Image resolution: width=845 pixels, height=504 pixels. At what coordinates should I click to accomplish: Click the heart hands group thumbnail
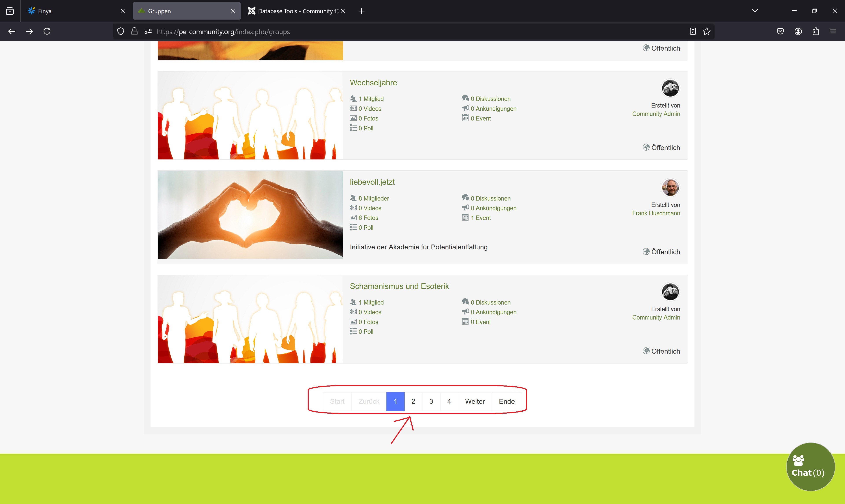(x=250, y=215)
